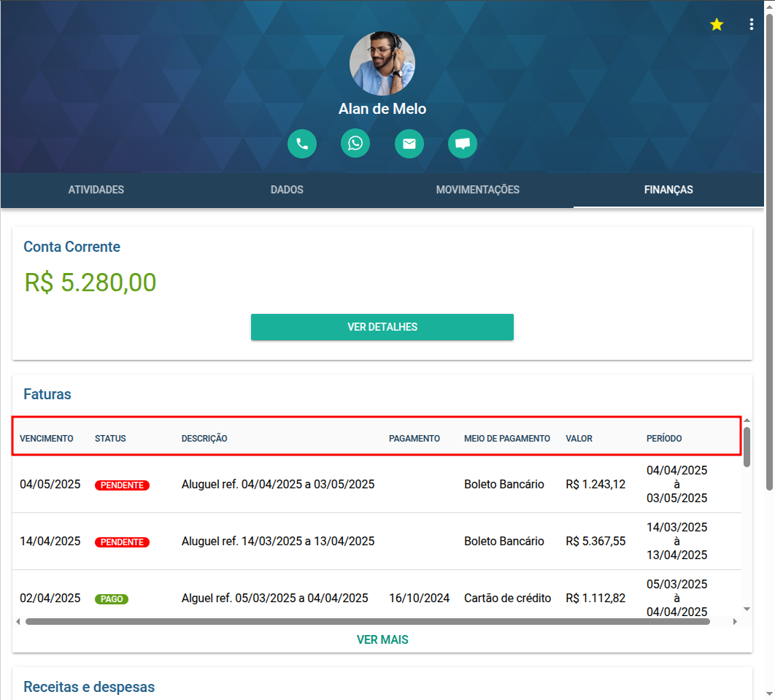Select description Aluguel ref. 04/04/2025 a 03/05/2025

[278, 485]
